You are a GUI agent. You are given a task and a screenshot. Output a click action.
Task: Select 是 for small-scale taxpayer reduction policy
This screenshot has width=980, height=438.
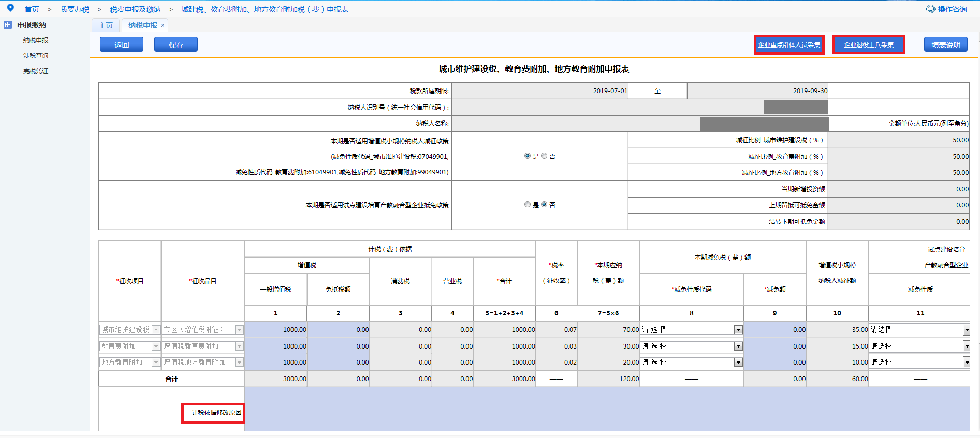coord(528,156)
